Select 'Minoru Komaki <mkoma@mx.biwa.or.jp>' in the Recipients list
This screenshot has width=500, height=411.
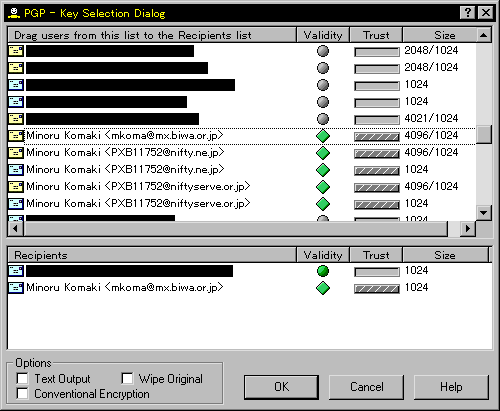tap(125, 288)
